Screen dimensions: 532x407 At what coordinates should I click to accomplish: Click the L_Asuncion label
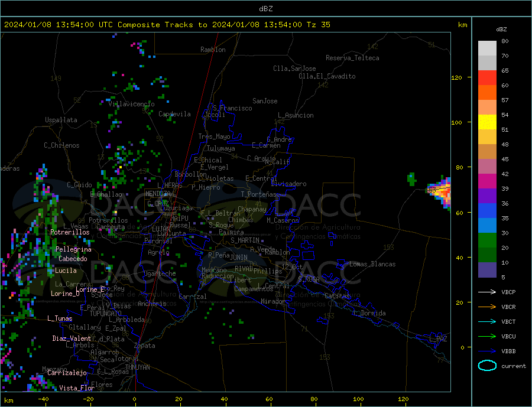(x=296, y=115)
